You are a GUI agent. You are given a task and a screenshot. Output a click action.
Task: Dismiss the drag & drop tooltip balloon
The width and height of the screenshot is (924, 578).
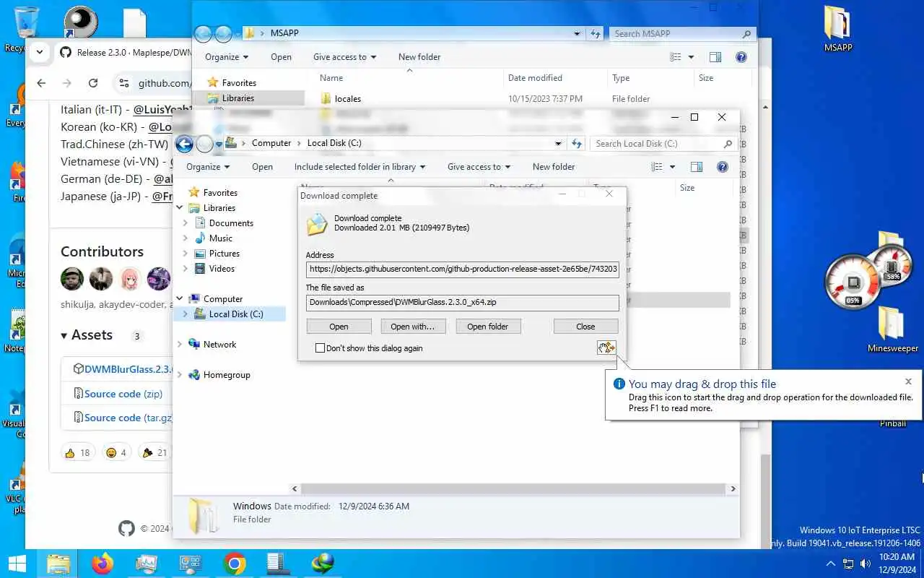pos(908,381)
